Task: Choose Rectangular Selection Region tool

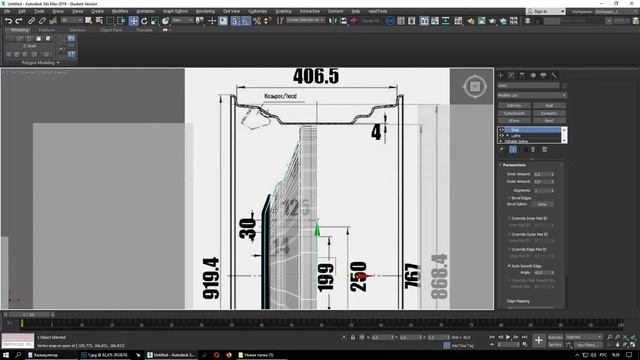Action: [110, 20]
